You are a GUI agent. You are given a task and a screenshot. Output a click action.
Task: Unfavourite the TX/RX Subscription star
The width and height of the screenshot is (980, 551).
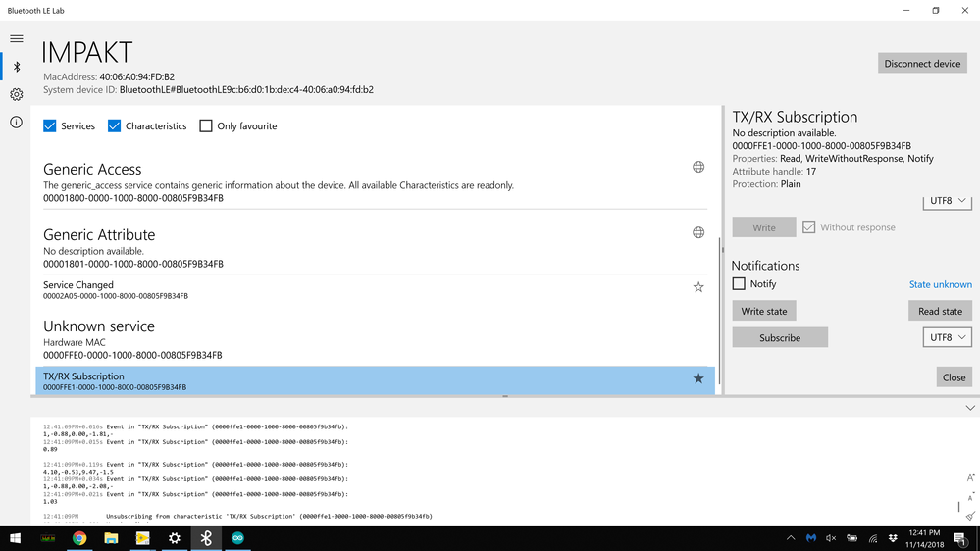pyautogui.click(x=698, y=378)
